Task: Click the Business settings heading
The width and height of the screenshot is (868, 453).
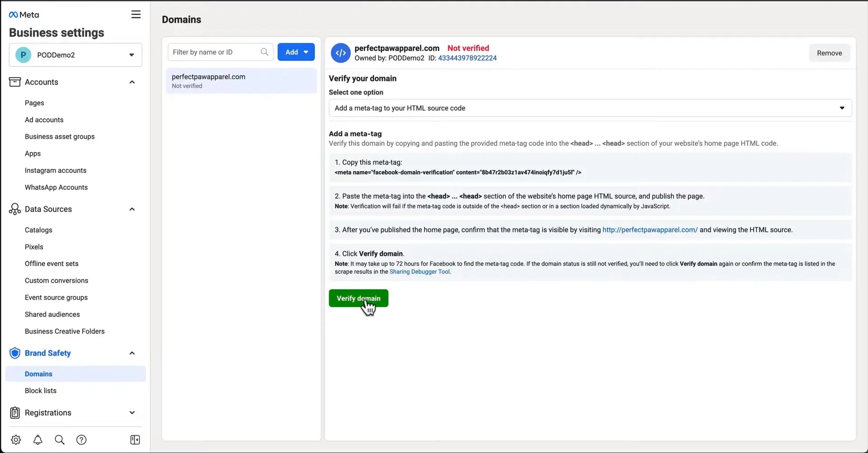Action: [57, 33]
